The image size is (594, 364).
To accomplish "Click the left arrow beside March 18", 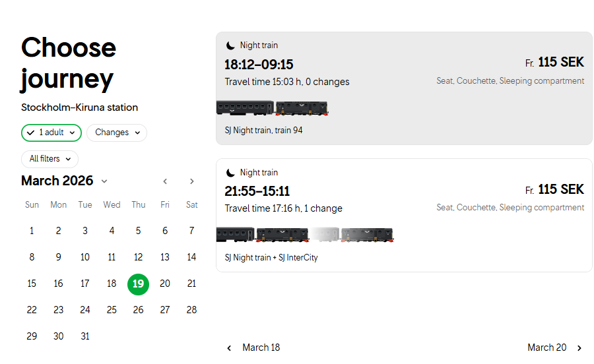I will (x=229, y=348).
